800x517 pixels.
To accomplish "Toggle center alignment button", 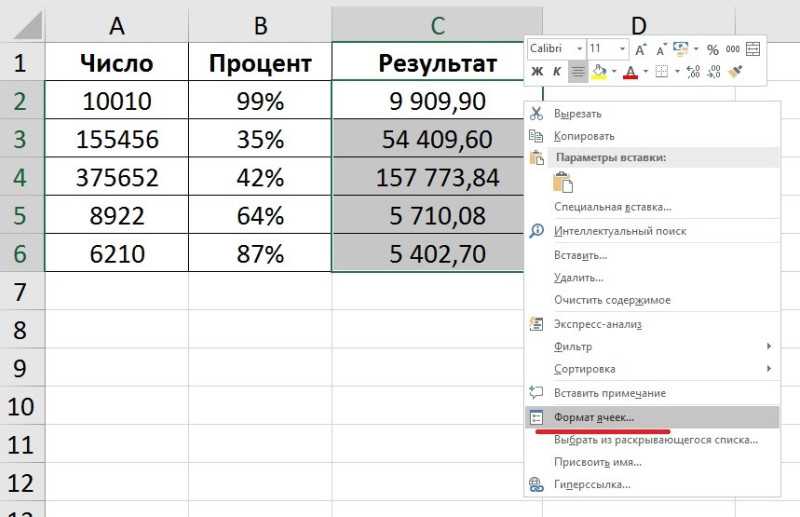I will click(x=578, y=71).
